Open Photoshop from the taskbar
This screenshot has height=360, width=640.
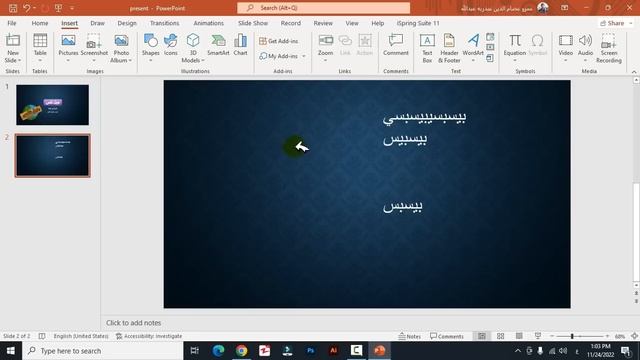[x=310, y=351]
